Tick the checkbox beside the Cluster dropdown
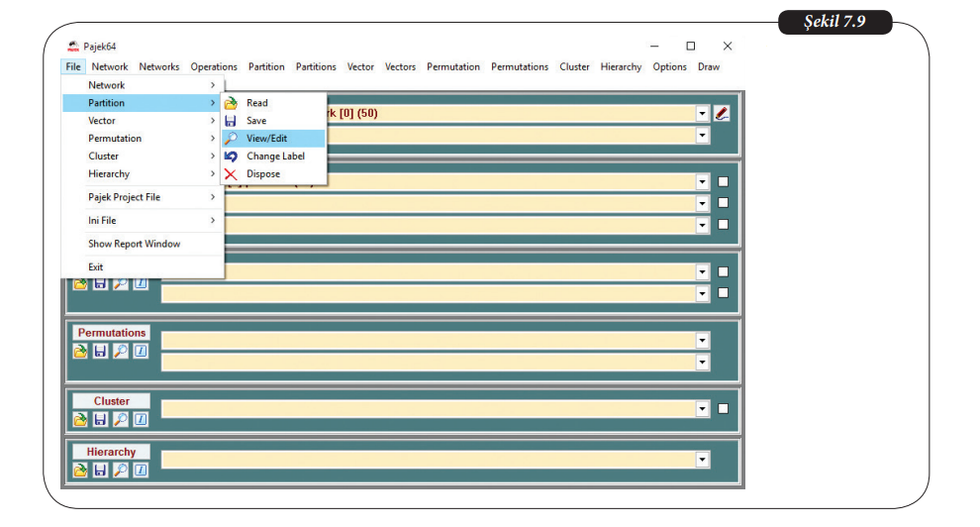 (723, 408)
